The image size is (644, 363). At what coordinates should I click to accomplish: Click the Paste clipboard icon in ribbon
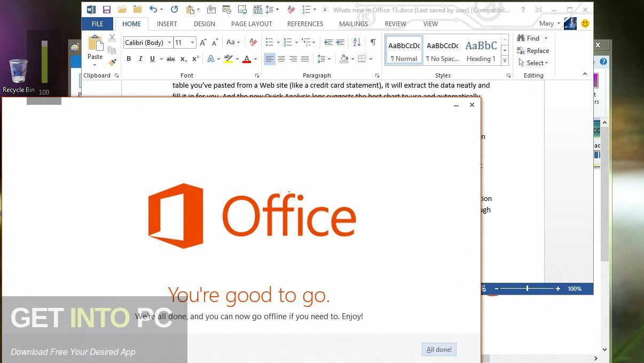coord(95,44)
